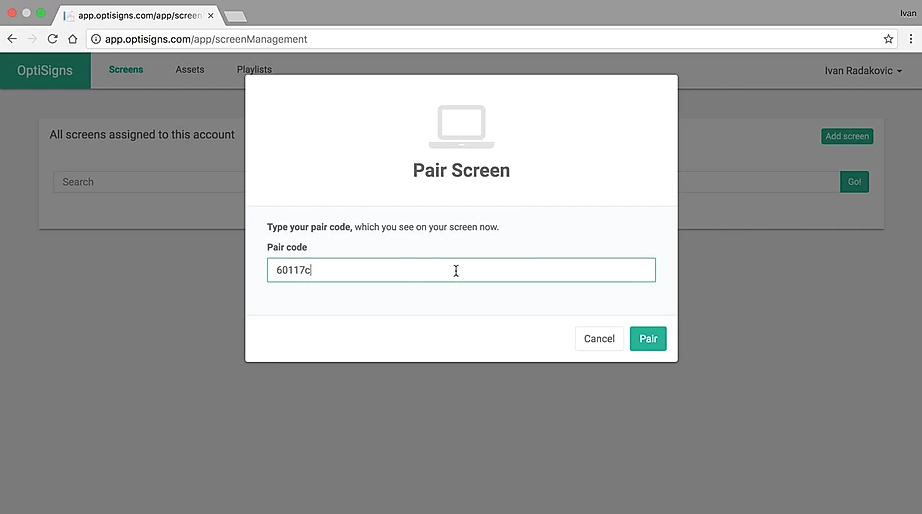Focus the Pair code text field

pyautogui.click(x=461, y=270)
